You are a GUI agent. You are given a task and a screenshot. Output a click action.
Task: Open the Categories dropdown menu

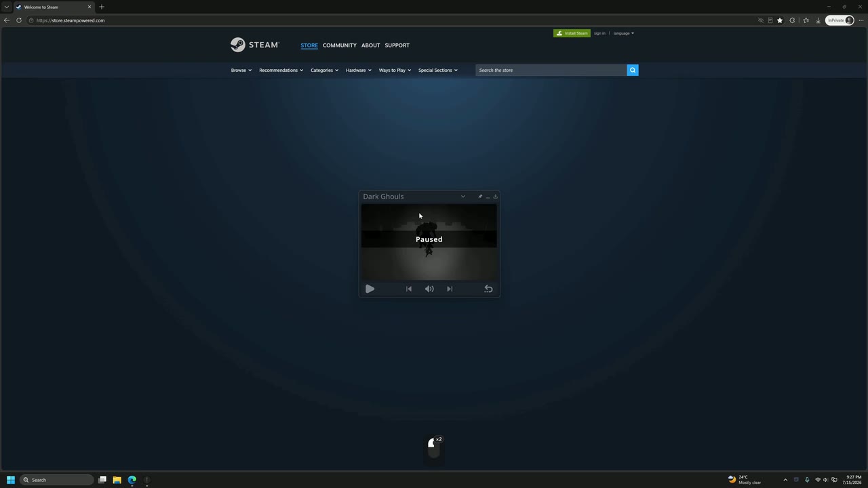click(324, 70)
